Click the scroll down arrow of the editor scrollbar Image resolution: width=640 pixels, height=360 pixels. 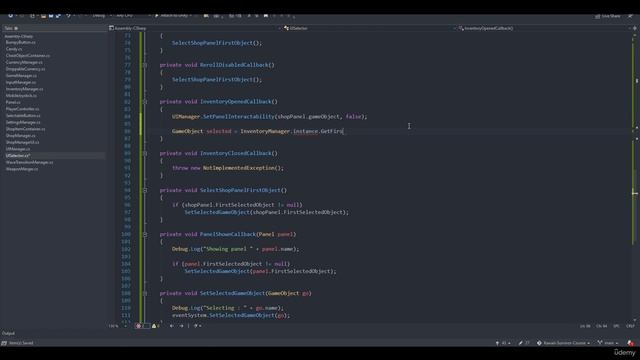coord(636,320)
